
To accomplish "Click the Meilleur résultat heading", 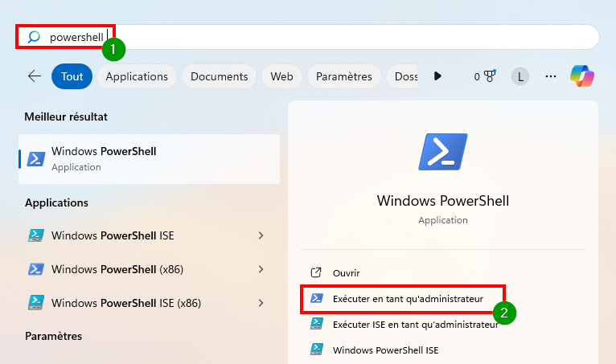I will pyautogui.click(x=66, y=117).
